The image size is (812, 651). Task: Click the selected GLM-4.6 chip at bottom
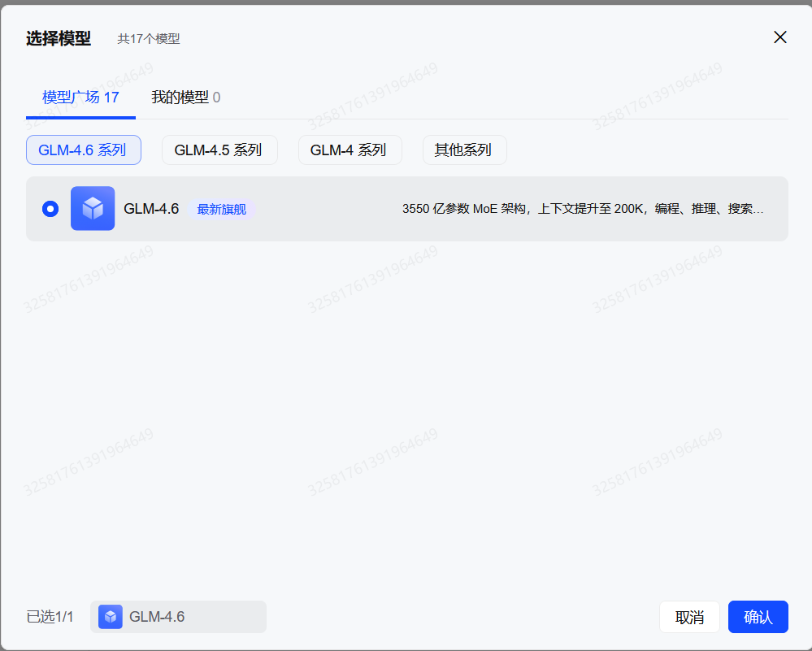point(178,617)
